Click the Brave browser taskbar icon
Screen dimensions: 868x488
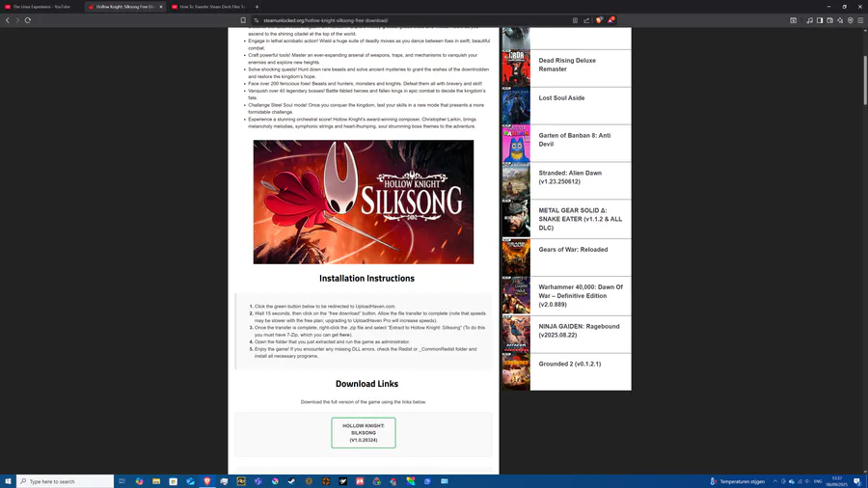(x=207, y=481)
